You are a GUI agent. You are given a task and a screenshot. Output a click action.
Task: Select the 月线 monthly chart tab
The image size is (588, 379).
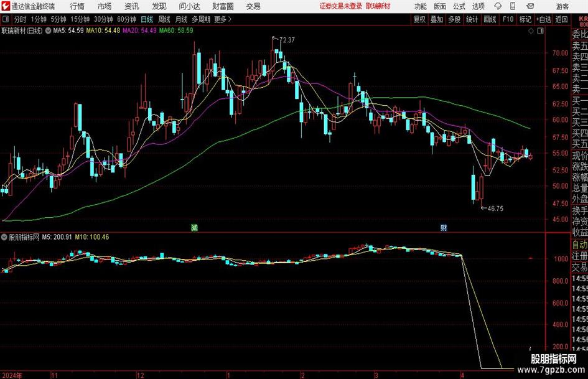181,19
